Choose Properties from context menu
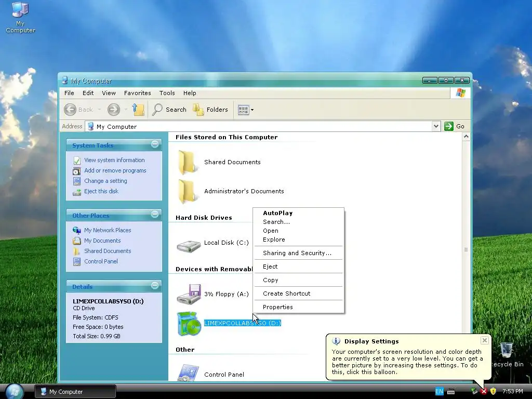The image size is (532, 399). [299, 307]
